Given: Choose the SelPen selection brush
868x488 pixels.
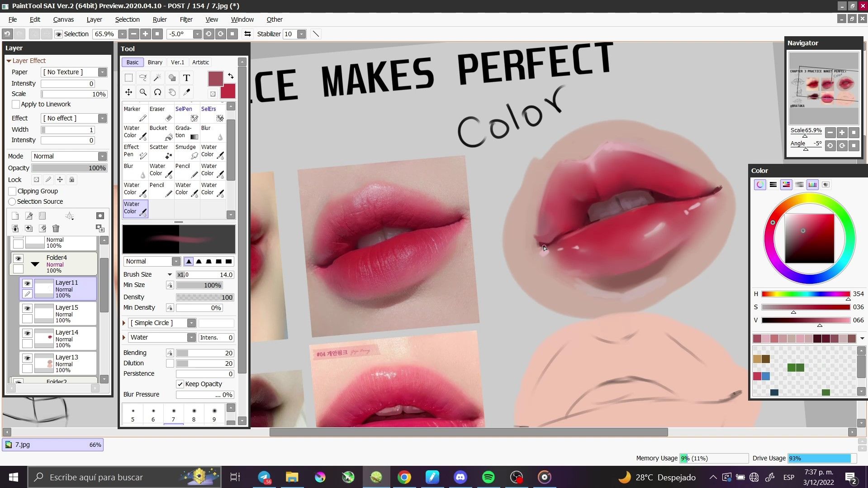Looking at the screenshot, I should (x=187, y=114).
